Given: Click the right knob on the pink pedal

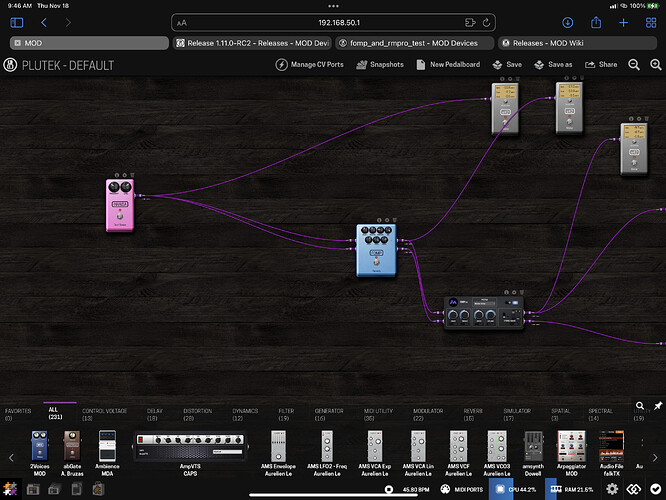Looking at the screenshot, I should tap(126, 187).
